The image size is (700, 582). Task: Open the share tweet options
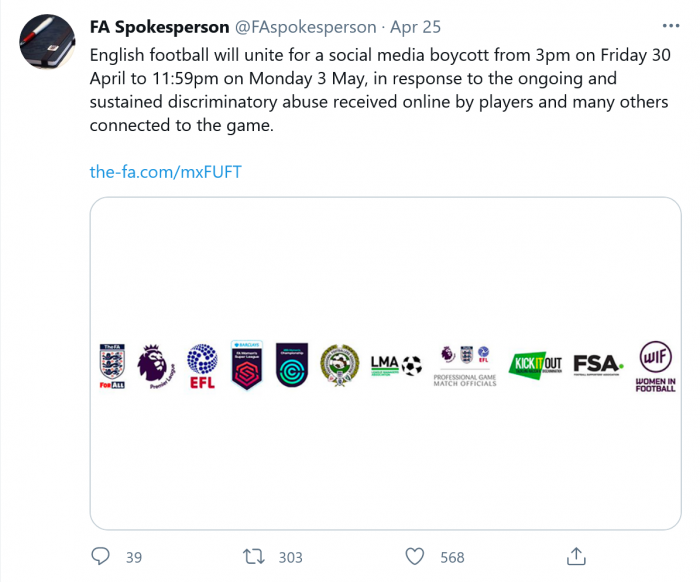(x=576, y=556)
